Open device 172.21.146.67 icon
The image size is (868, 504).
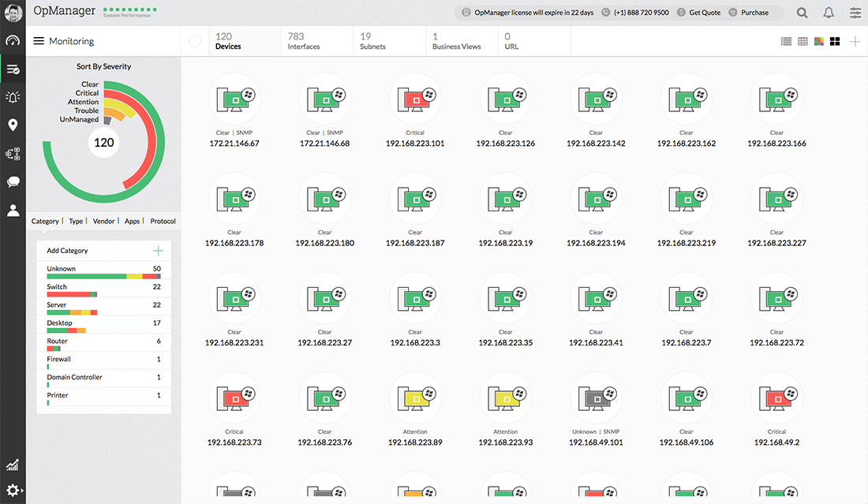pyautogui.click(x=234, y=99)
